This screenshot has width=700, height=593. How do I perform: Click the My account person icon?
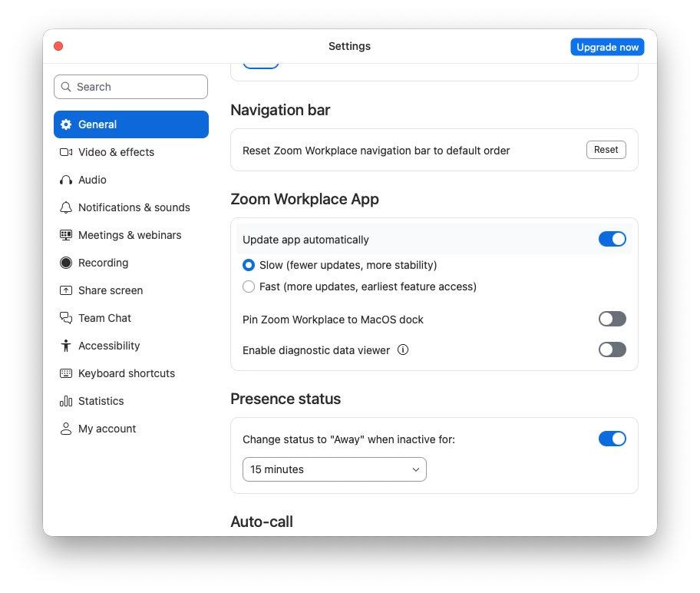(x=66, y=429)
